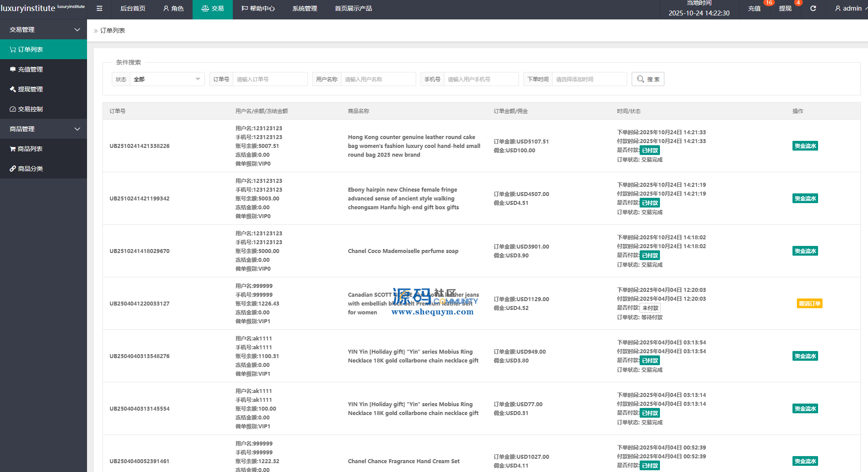Open 首页展示产品 in the top menu
This screenshot has width=868, height=472.
pos(353,8)
